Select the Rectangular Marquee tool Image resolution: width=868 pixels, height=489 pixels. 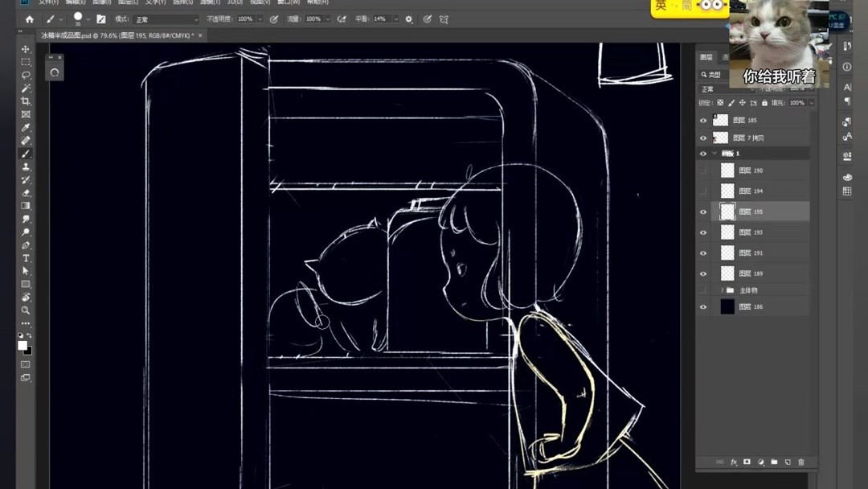click(x=26, y=62)
